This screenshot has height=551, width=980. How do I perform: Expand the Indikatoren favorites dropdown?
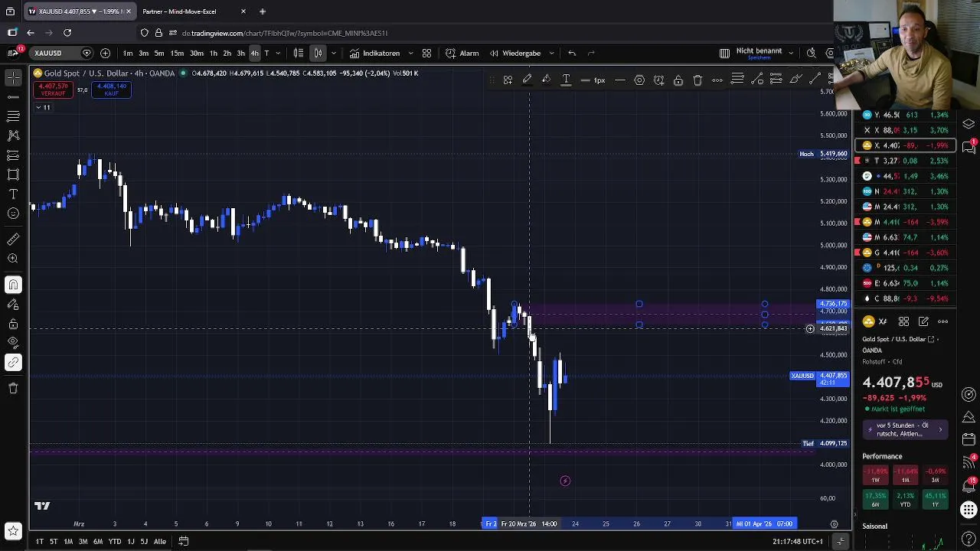point(410,53)
